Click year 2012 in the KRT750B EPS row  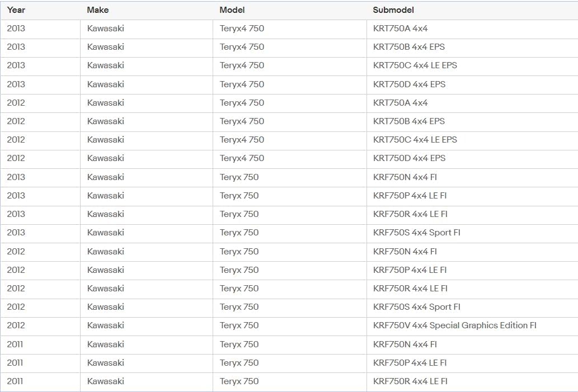pos(16,121)
